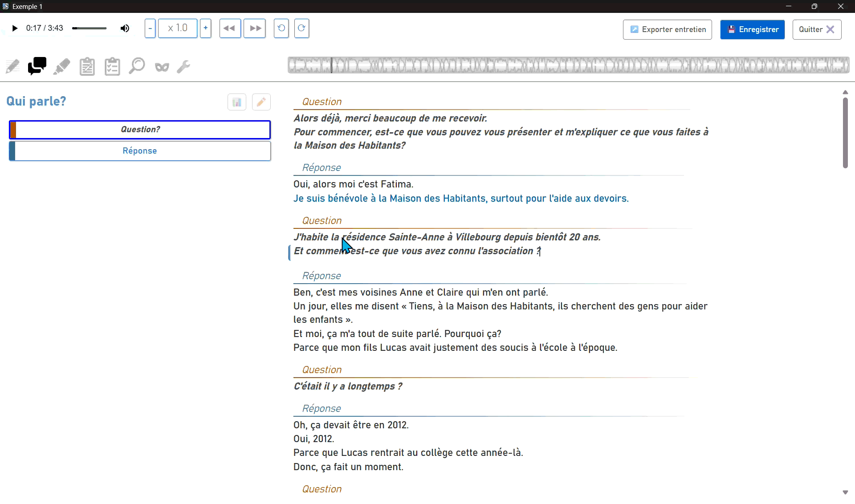
Task: Decrease playback speed with minus button
Action: click(x=150, y=28)
